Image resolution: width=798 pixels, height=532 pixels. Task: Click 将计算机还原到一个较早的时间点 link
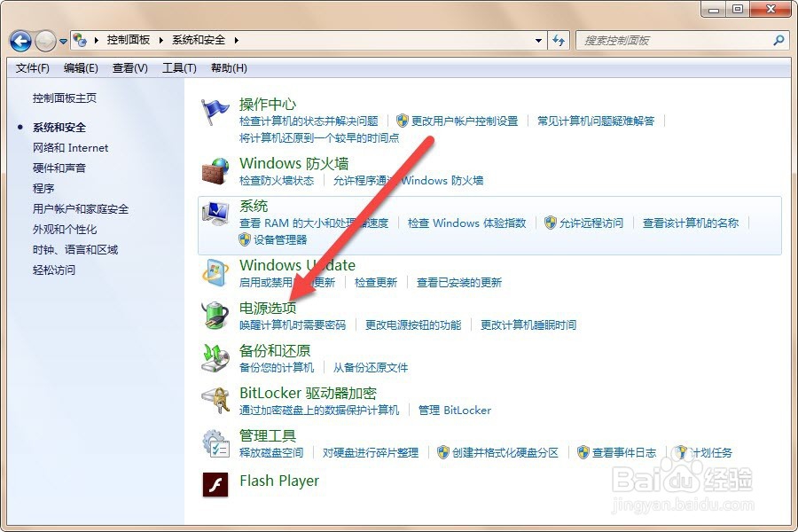[x=319, y=137]
